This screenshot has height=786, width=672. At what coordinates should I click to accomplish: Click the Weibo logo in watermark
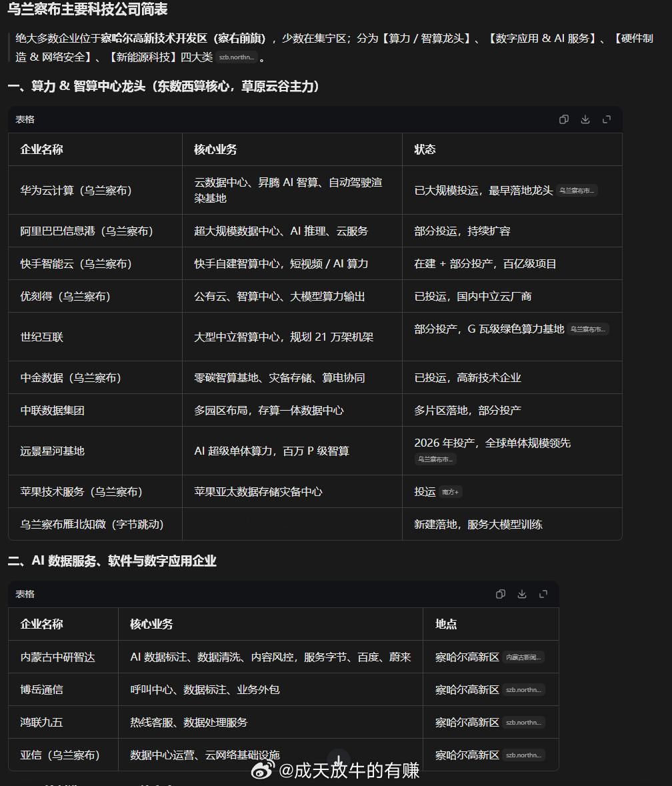263,769
